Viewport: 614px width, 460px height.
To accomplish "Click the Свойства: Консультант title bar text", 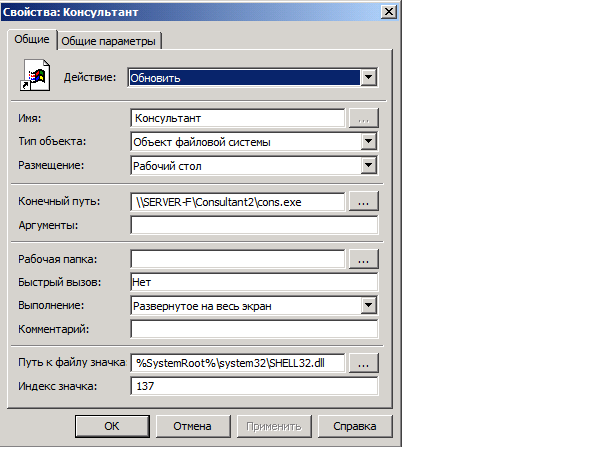I will coord(70,12).
